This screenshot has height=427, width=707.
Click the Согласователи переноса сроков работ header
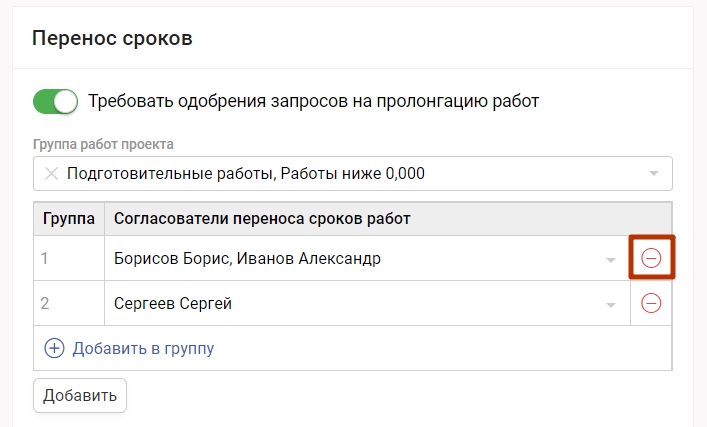262,218
